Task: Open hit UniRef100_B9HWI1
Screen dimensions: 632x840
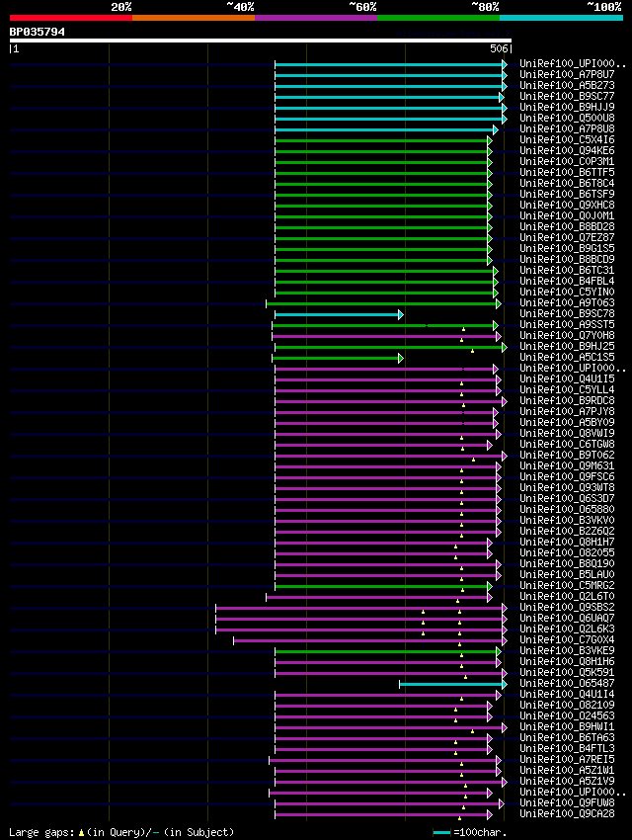Action: (567, 726)
